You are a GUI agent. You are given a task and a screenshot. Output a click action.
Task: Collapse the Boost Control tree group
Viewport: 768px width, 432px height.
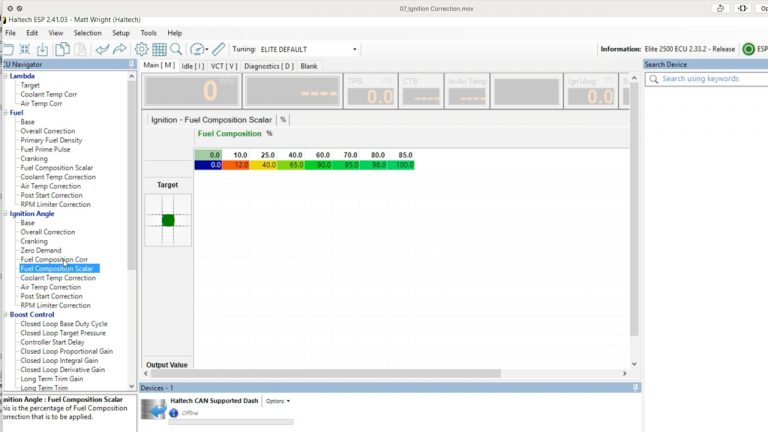4,315
